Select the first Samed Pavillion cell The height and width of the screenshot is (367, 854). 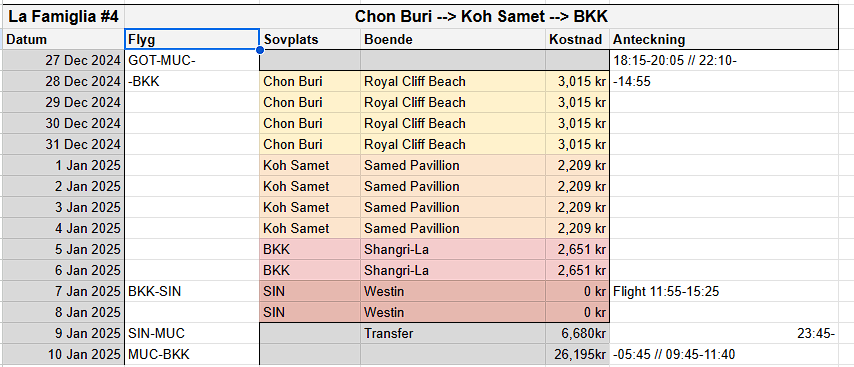pos(453,166)
